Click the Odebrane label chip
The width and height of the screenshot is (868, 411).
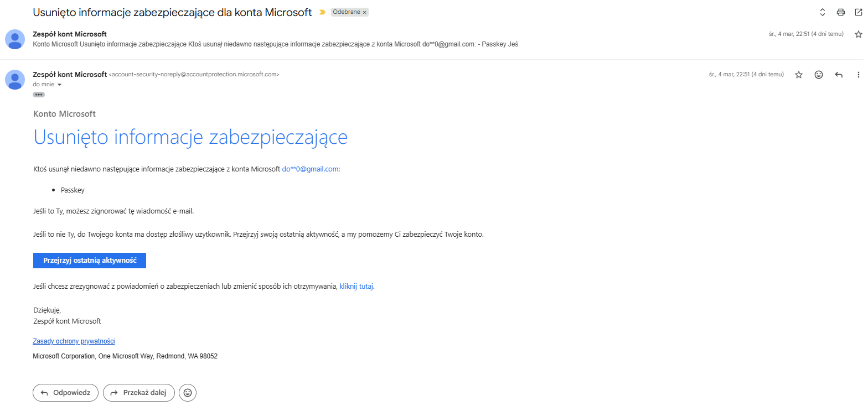(x=347, y=12)
